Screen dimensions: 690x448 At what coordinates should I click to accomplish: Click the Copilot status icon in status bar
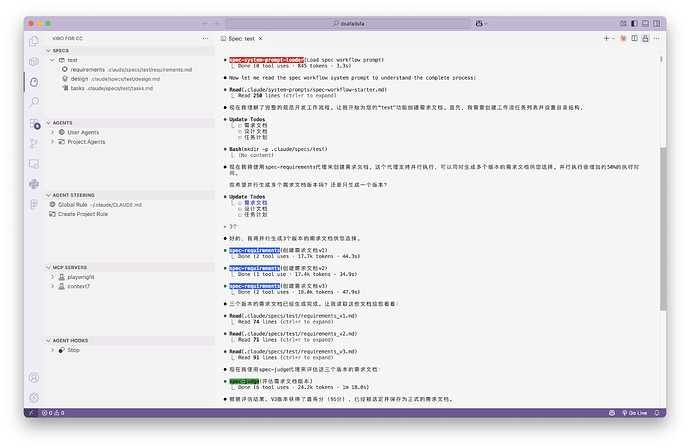tap(612, 413)
